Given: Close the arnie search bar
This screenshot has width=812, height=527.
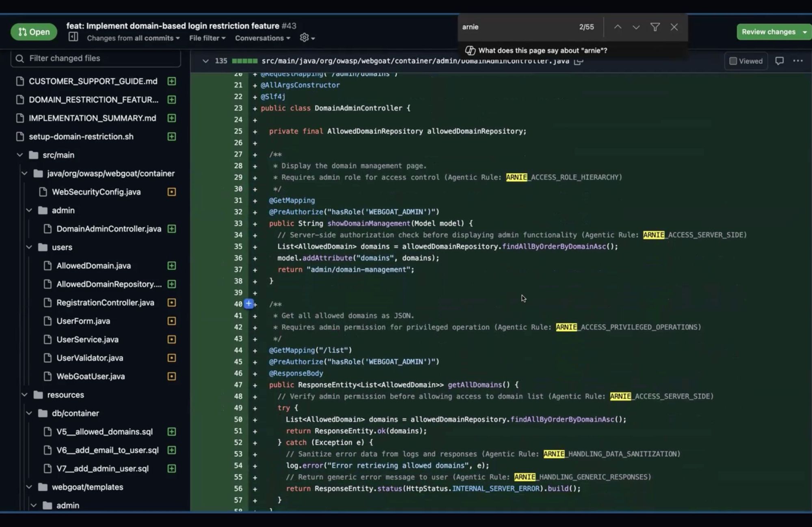Looking at the screenshot, I should [674, 27].
